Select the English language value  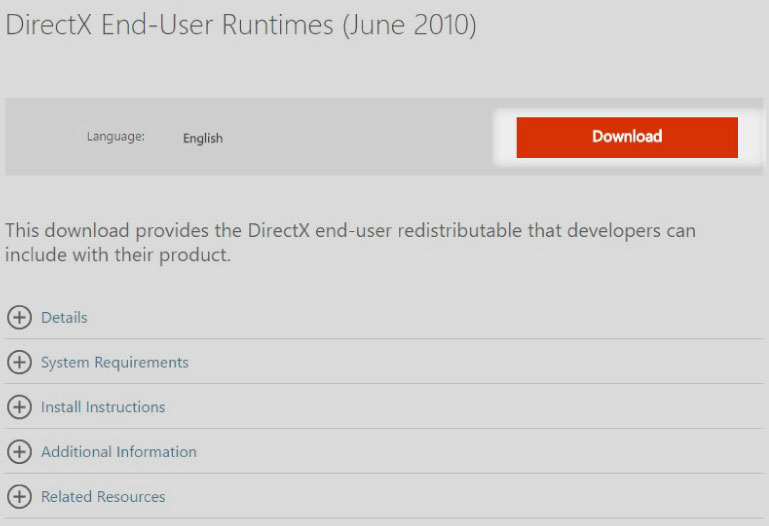pos(203,138)
